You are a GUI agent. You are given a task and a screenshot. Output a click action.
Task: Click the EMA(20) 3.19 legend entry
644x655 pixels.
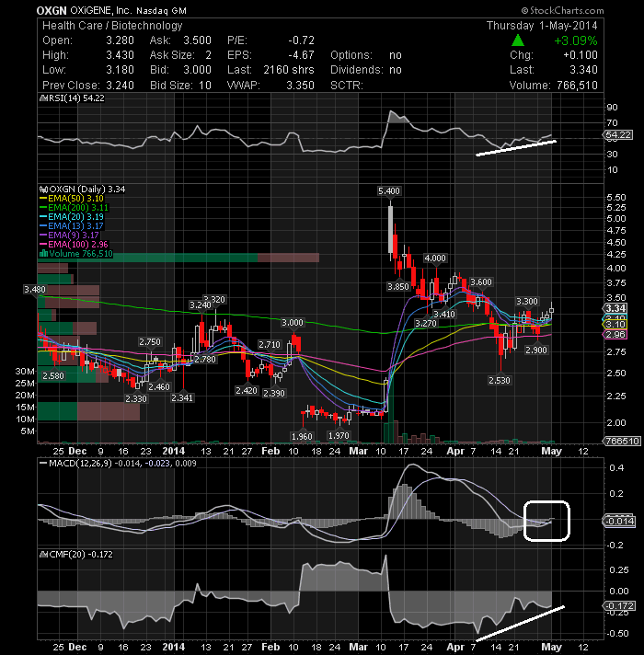click(x=72, y=217)
